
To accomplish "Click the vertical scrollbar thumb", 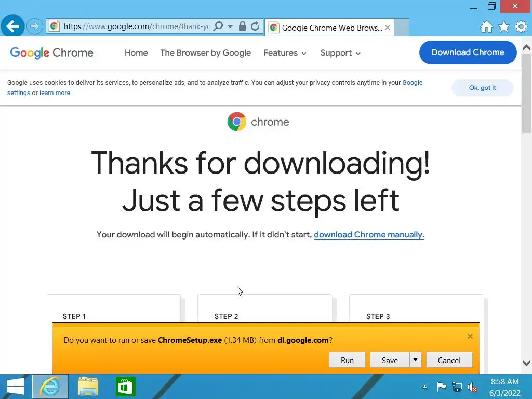I will [x=527, y=93].
